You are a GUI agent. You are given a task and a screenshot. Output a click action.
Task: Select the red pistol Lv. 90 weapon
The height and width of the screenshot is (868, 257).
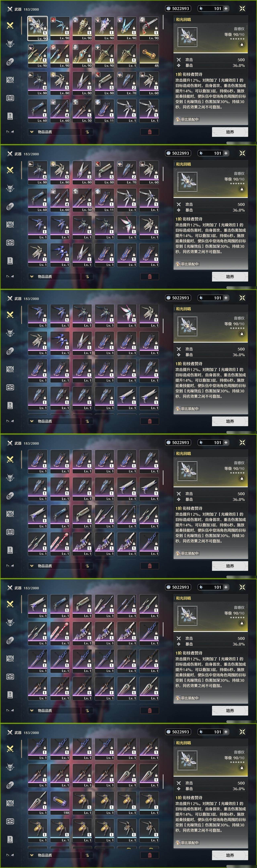[149, 29]
